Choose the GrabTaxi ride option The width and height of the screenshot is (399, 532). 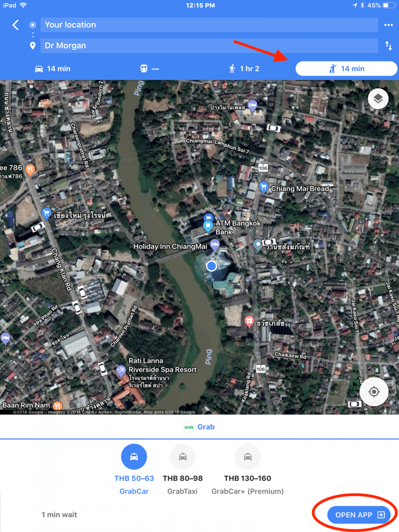coord(182,470)
